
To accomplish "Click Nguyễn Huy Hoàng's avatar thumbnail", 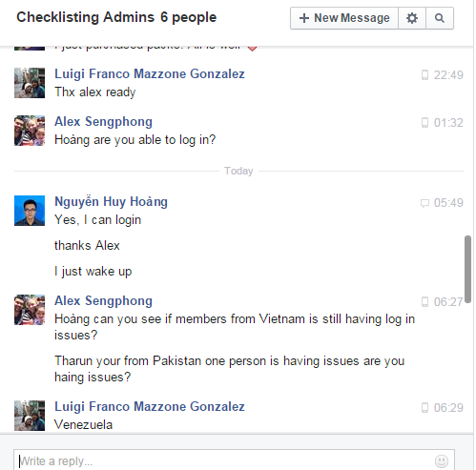I will 30,211.
